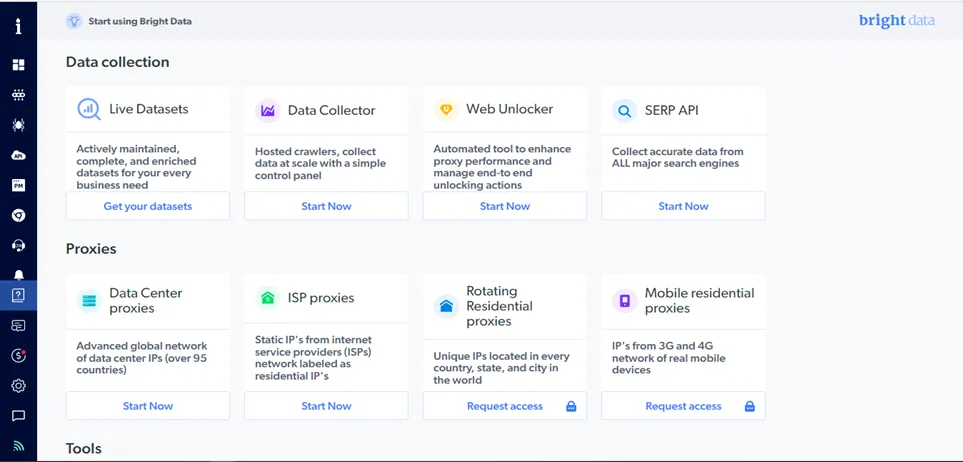The height and width of the screenshot is (462, 963).
Task: View notifications via the bell icon
Action: (x=18, y=275)
